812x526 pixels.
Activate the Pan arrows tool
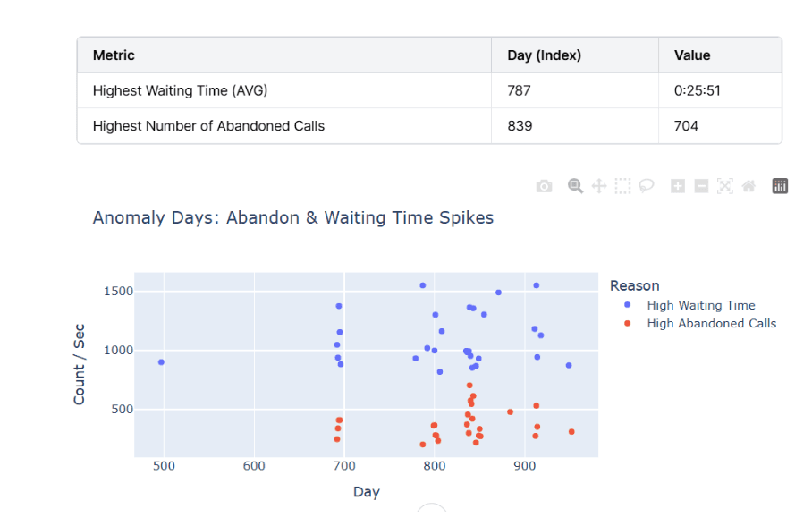pos(599,186)
